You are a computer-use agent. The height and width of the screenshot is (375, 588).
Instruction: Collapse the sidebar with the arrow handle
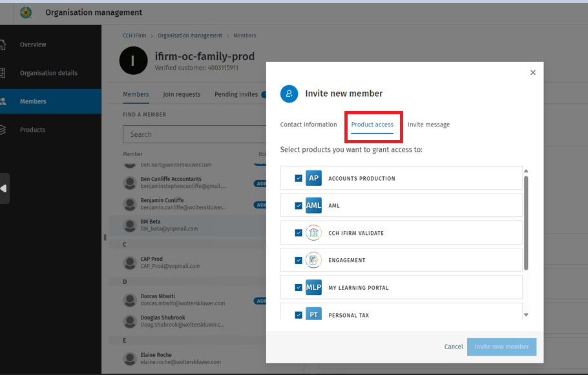(4, 188)
